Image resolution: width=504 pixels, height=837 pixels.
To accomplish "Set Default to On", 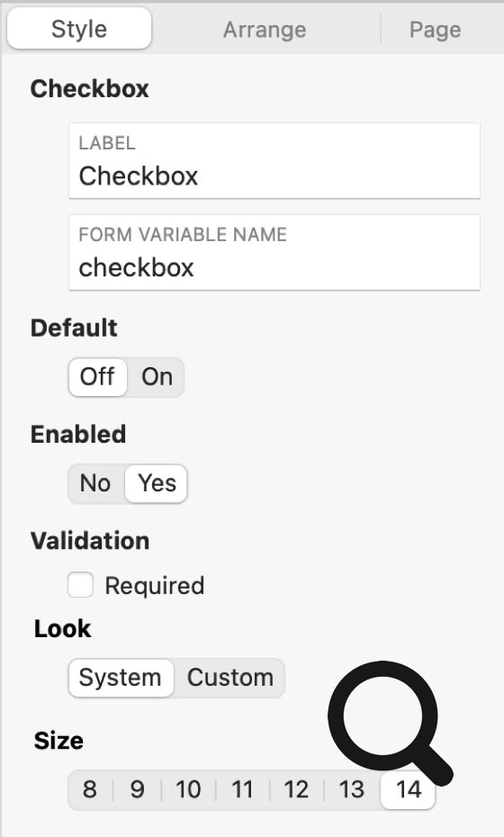I will tap(157, 377).
